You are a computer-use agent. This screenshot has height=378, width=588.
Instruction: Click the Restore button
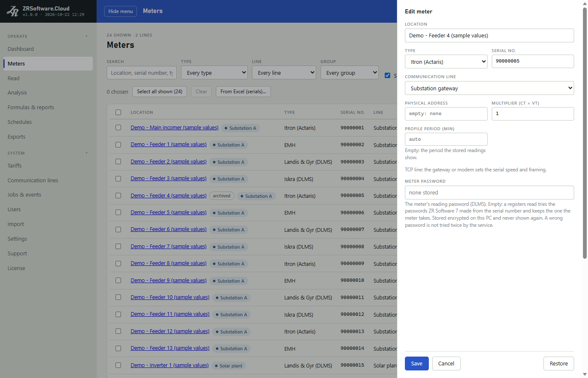(x=559, y=364)
